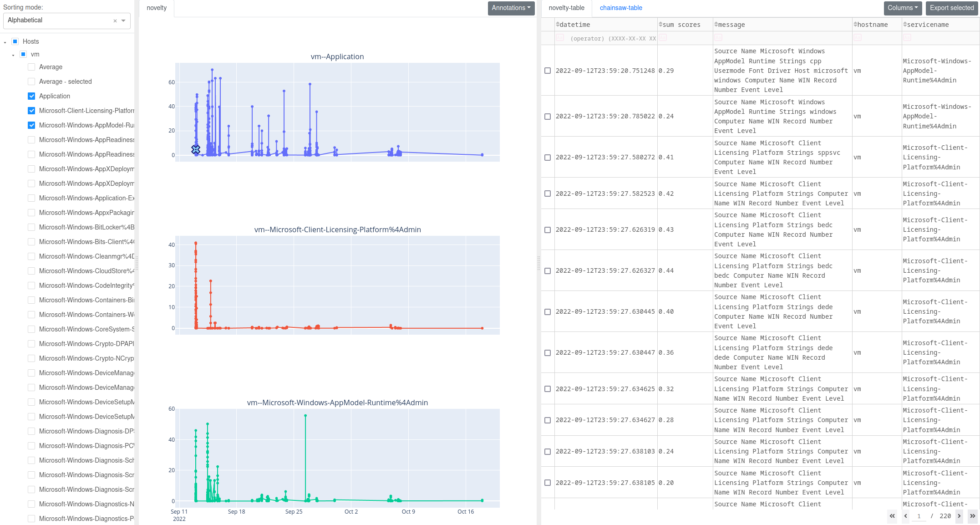The image size is (980, 525).
Task: Select the annotation marker on the vm--Application chart
Action: tap(196, 149)
